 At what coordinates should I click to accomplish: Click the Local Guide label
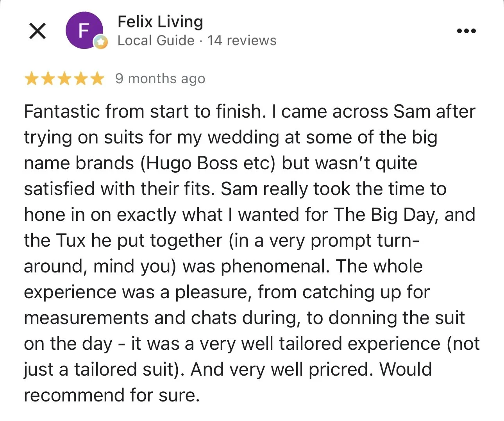[156, 41]
